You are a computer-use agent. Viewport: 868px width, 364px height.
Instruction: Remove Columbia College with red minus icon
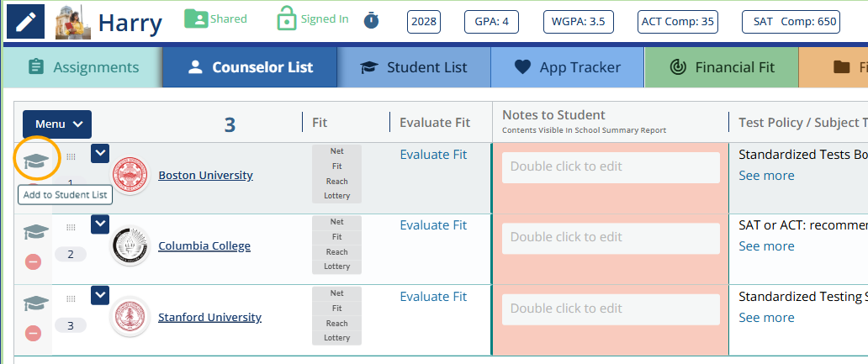pos(34,262)
